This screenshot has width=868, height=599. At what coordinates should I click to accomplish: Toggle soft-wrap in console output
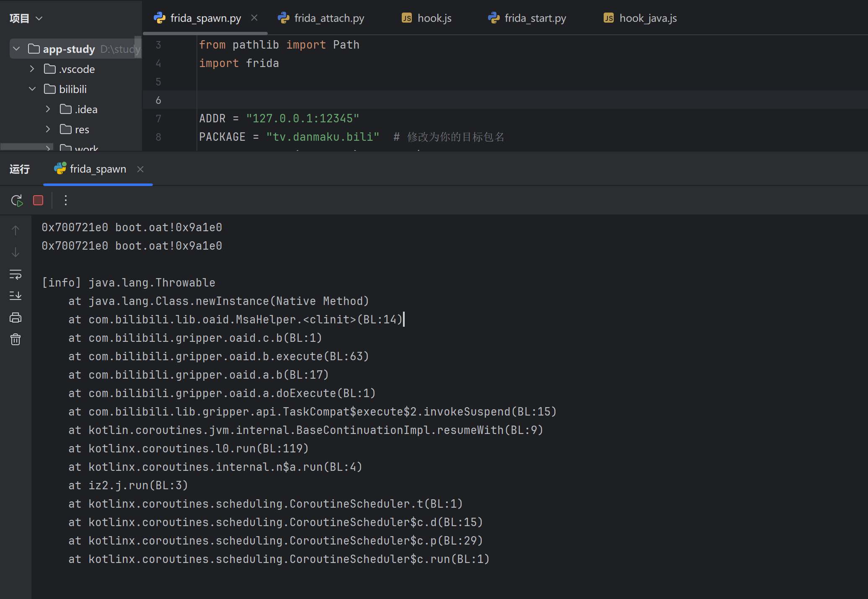pyautogui.click(x=15, y=274)
